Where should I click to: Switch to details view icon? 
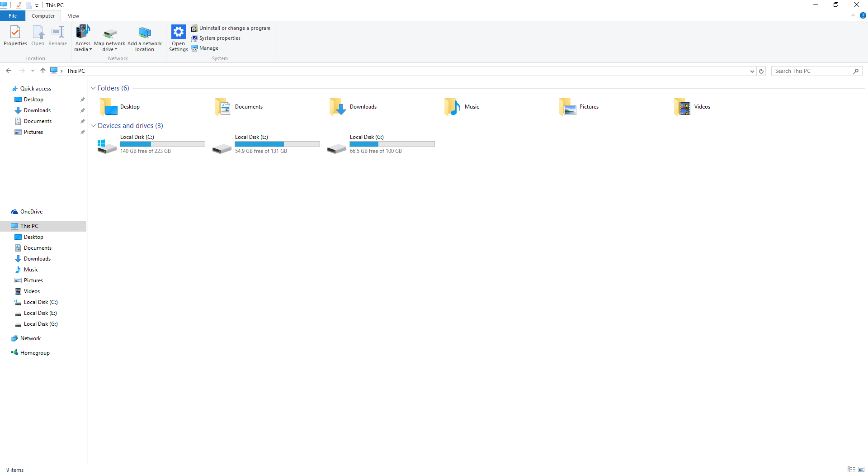pyautogui.click(x=851, y=470)
